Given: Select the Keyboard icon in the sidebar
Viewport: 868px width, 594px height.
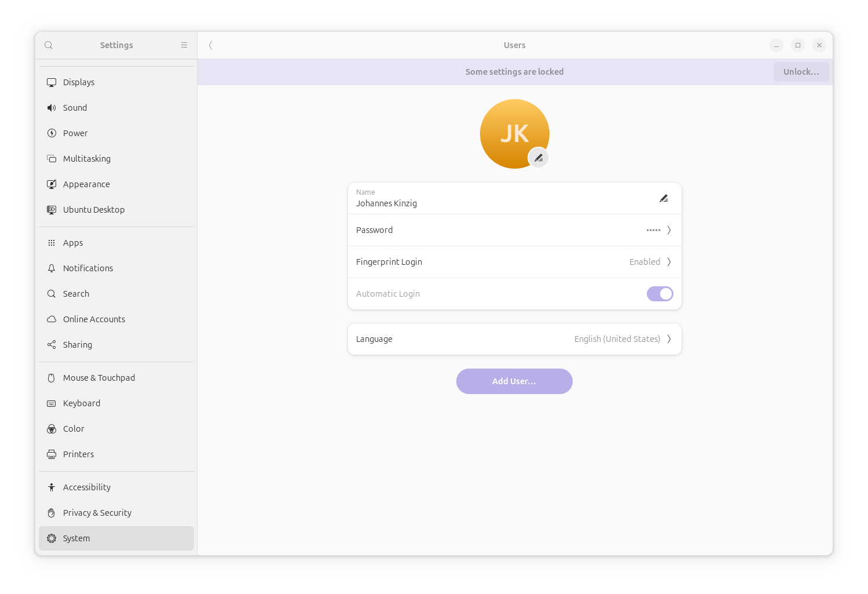Looking at the screenshot, I should (x=52, y=403).
